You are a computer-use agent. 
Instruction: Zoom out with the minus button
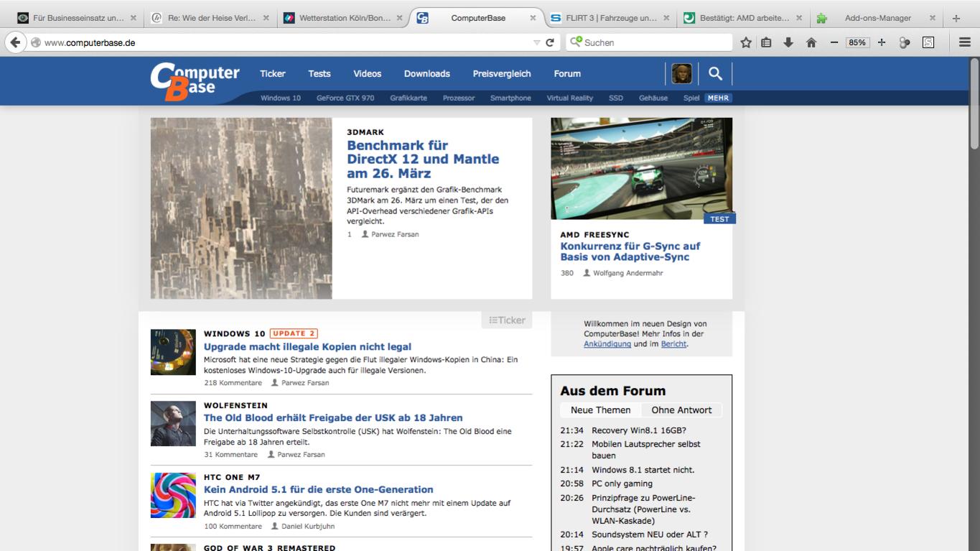click(834, 42)
